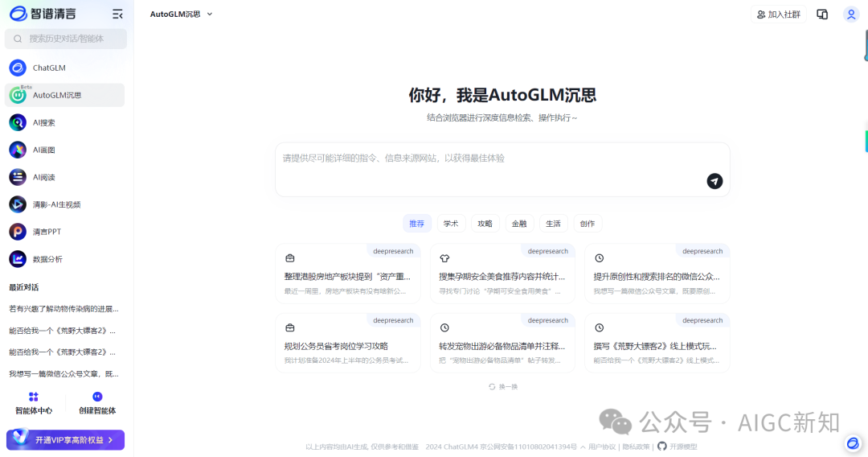Open 清言PPT from the sidebar
Screen dimensions: 868x457
pos(65,232)
